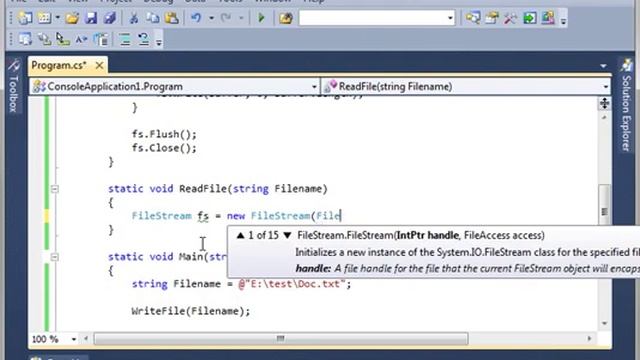This screenshot has height=360, width=640.
Task: Click the Paste clipboard icon
Action: click(x=172, y=18)
